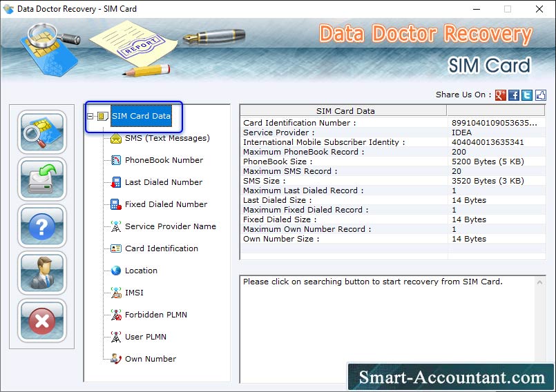556x392 pixels.
Task: Click the Fixed Dialed Number icon
Action: click(116, 204)
